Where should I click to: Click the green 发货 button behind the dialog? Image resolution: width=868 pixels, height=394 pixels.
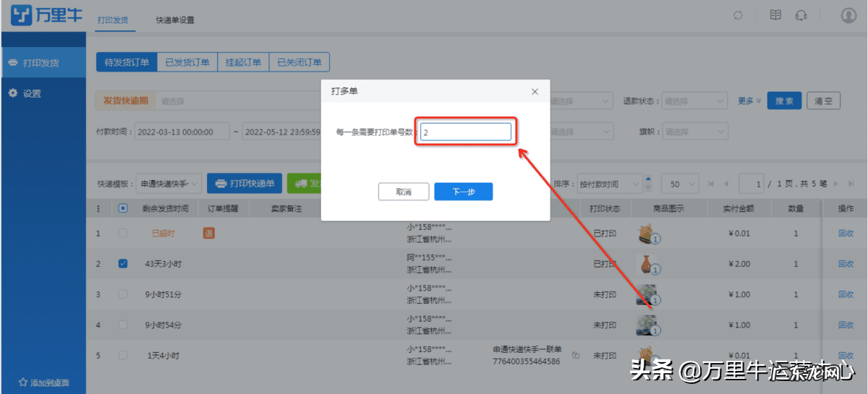pos(305,184)
